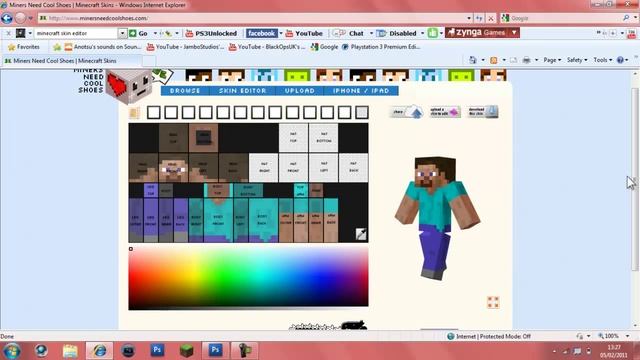Click the IE home icon in command bar
Viewport: 640px width, 360px height.
[473, 60]
